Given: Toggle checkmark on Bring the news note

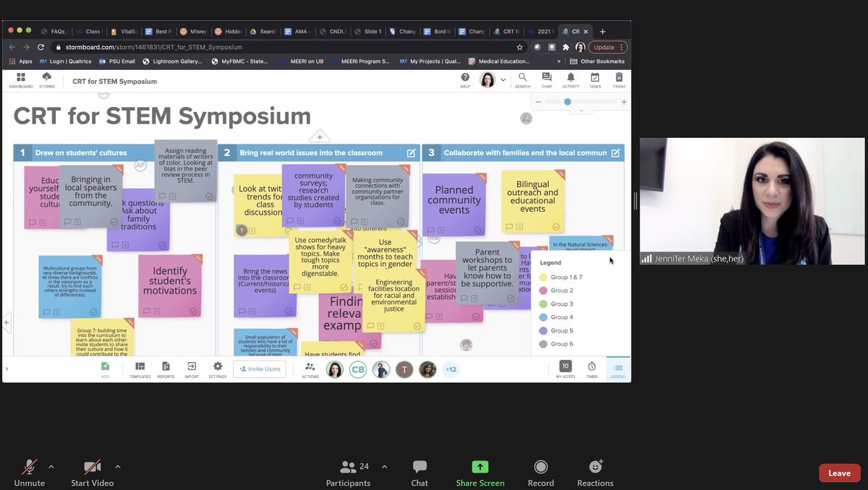Looking at the screenshot, I should pos(289,311).
